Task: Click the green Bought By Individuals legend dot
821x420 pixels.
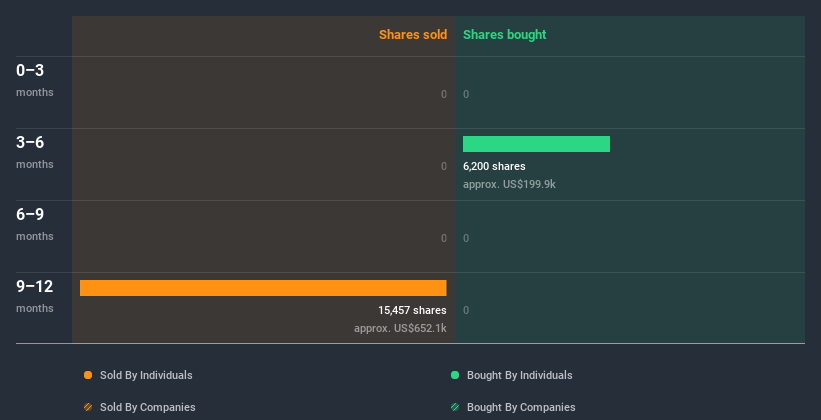Action: pyautogui.click(x=455, y=375)
